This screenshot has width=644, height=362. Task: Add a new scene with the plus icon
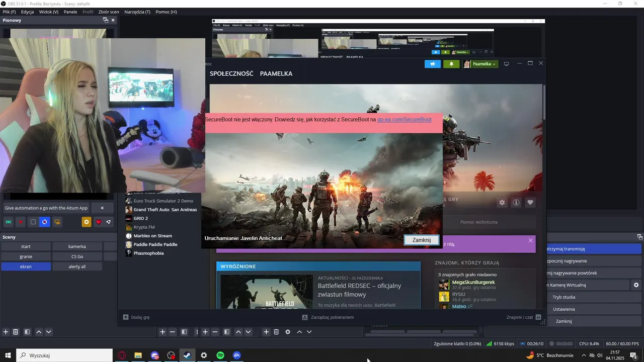[6, 332]
